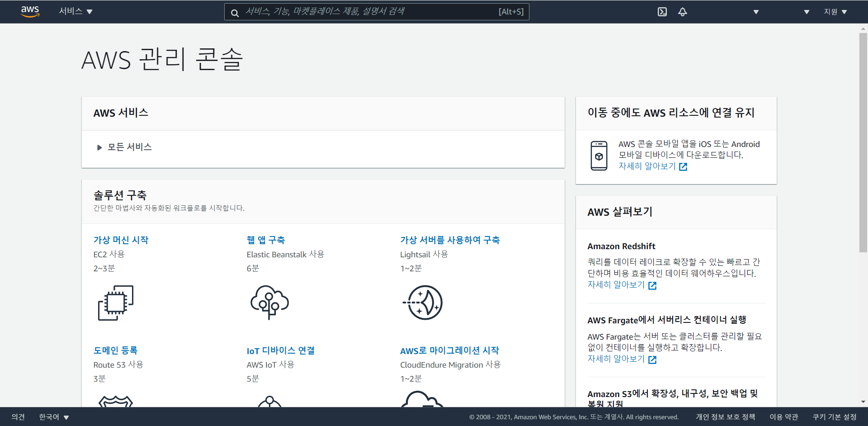Click external link icon under AWS Fargate

click(x=652, y=360)
